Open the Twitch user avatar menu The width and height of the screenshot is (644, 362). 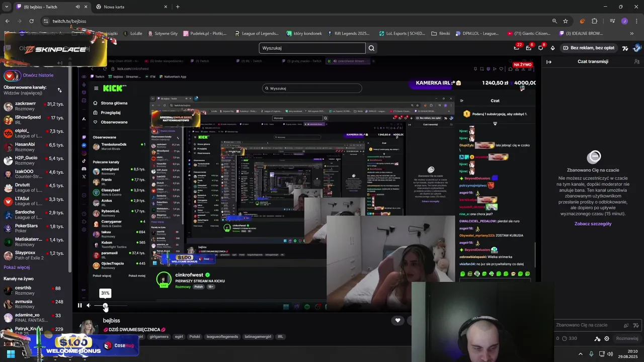[637, 48]
